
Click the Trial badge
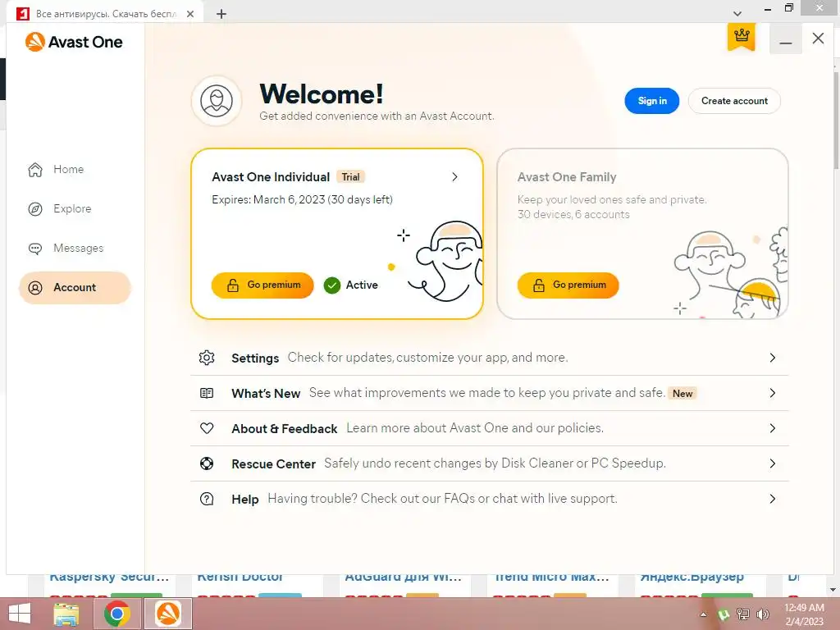pos(351,177)
